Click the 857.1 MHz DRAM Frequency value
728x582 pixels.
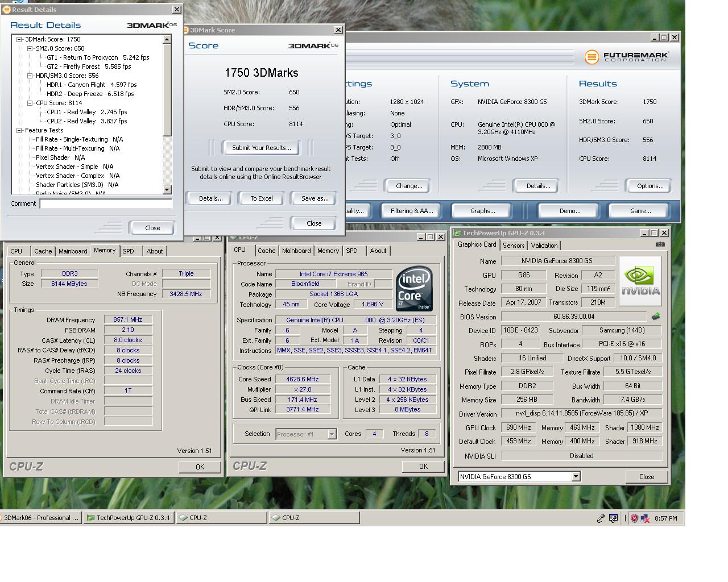pyautogui.click(x=128, y=320)
